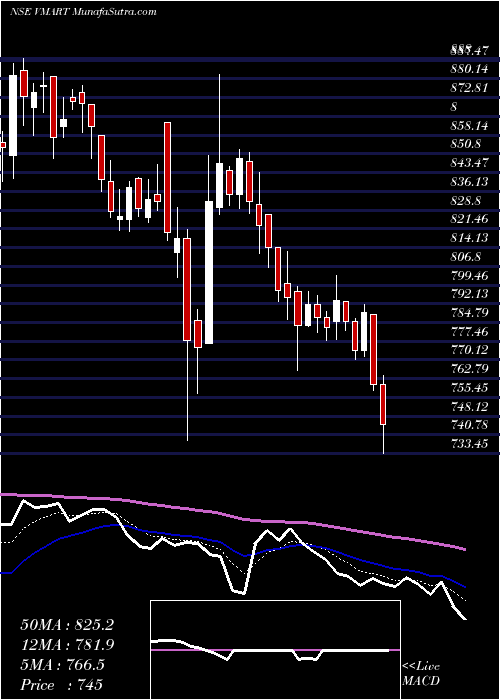Screen dimensions: 500x700
Task: Click the 755.45 price label
Action: 470,388
